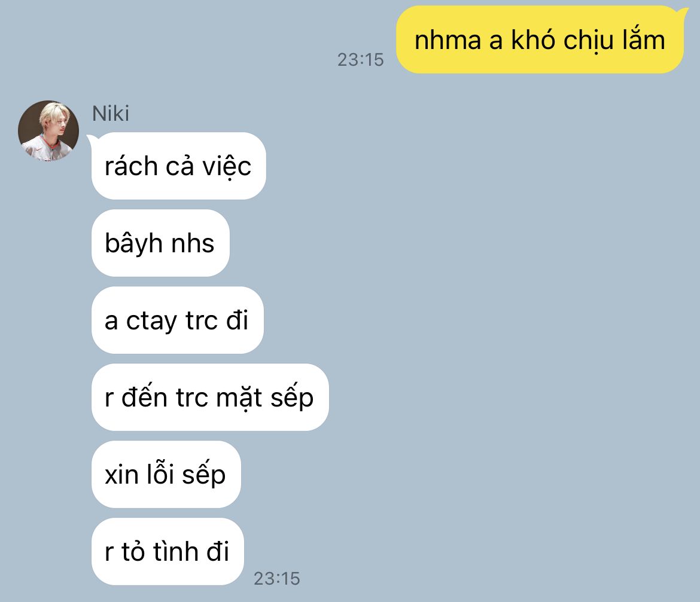Tap the sender name Niki

coord(111,114)
